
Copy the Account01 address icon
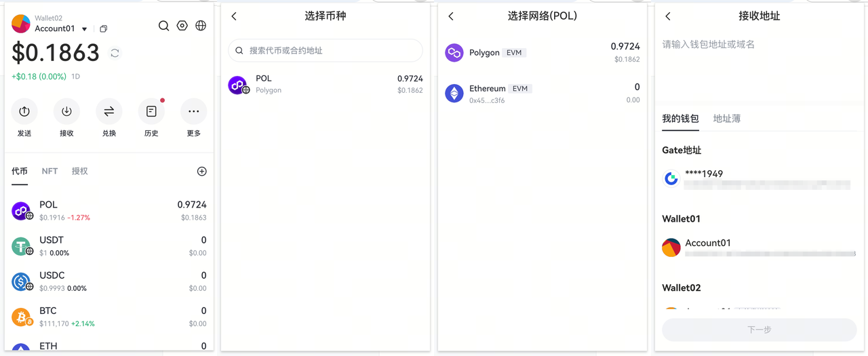coord(103,29)
